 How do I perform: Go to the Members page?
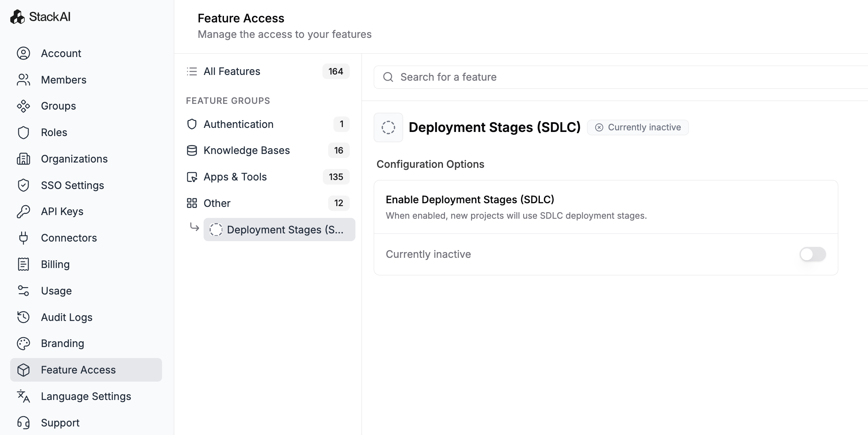pyautogui.click(x=64, y=80)
